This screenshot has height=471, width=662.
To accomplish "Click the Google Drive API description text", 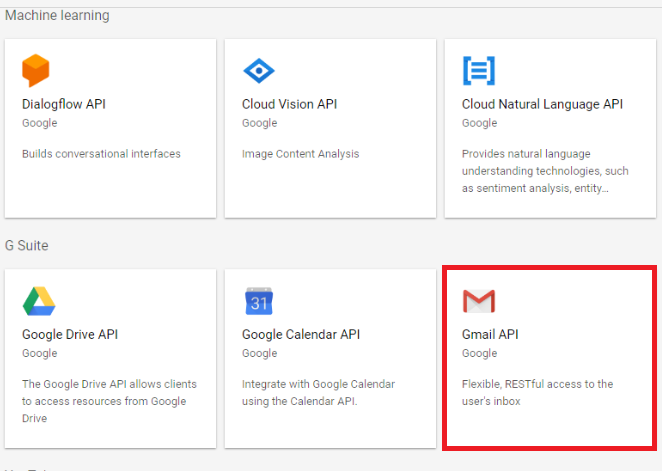I will (x=109, y=401).
